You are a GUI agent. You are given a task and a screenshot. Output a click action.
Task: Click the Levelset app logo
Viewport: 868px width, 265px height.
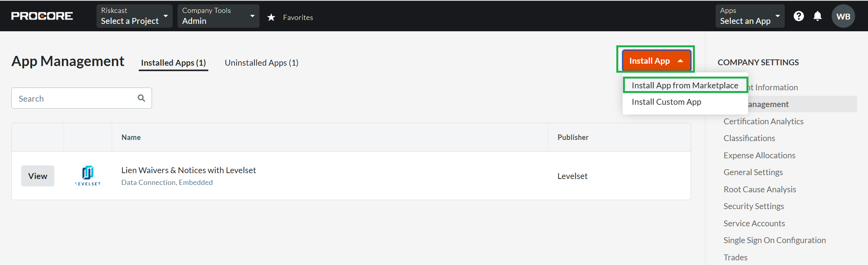[x=88, y=175]
